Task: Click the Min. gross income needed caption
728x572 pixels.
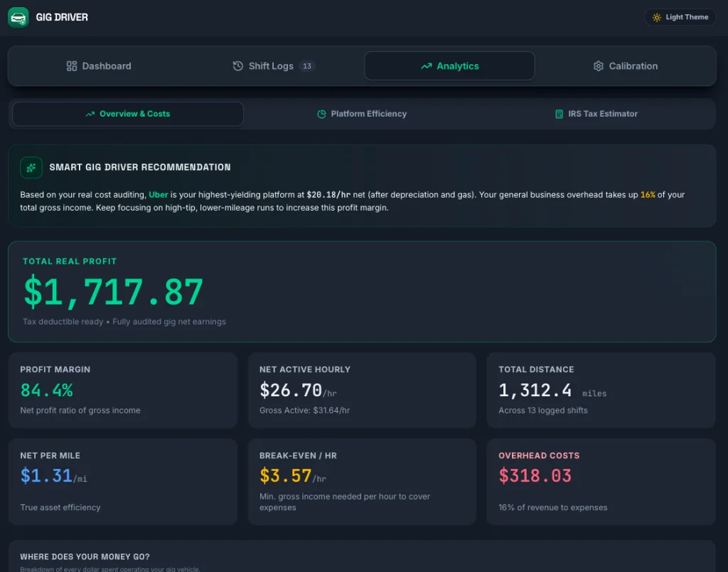Action: 345,502
